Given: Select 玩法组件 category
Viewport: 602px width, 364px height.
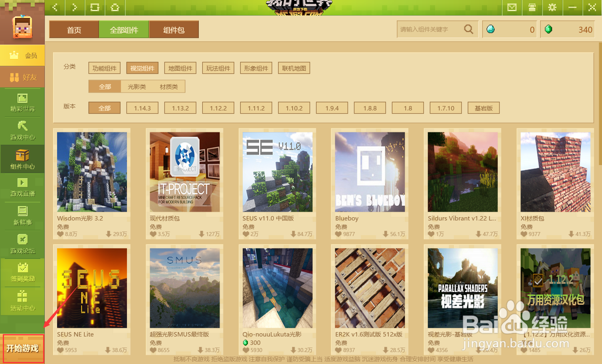Looking at the screenshot, I should pyautogui.click(x=218, y=68).
